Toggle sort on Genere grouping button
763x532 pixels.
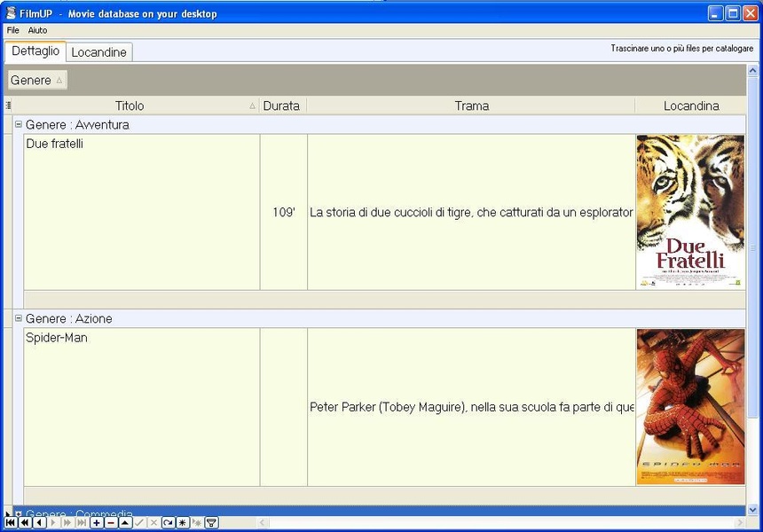tap(37, 80)
